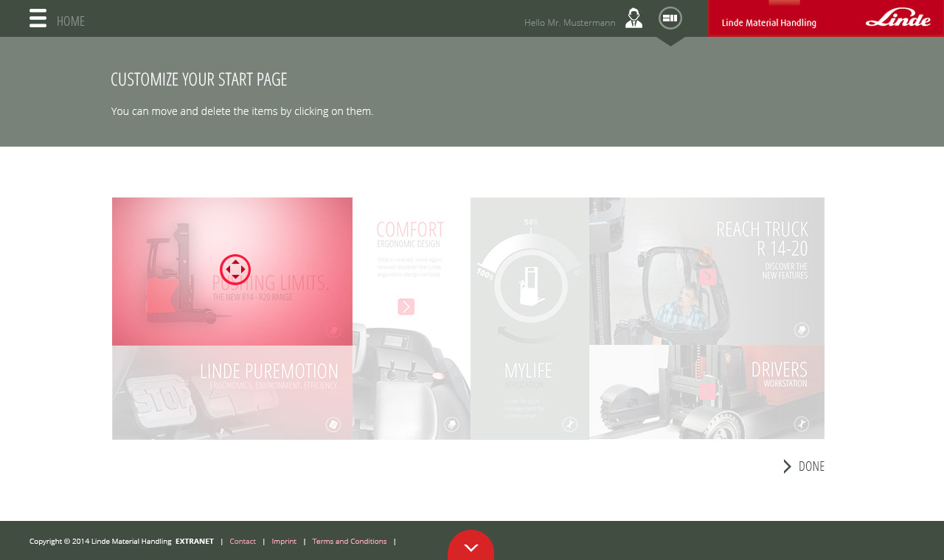Click the user profile icon beside Mr. Mustermann
Screen dimensions: 944x560
634,18
